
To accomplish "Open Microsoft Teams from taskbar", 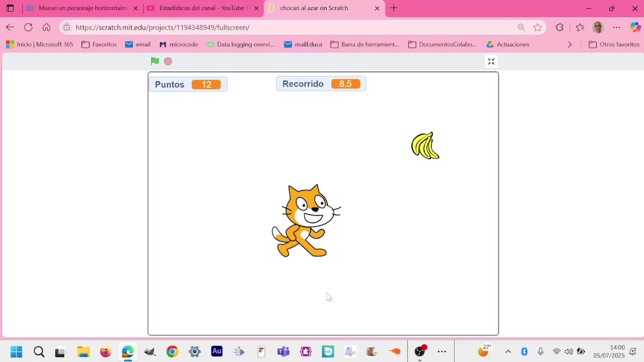I will [284, 351].
